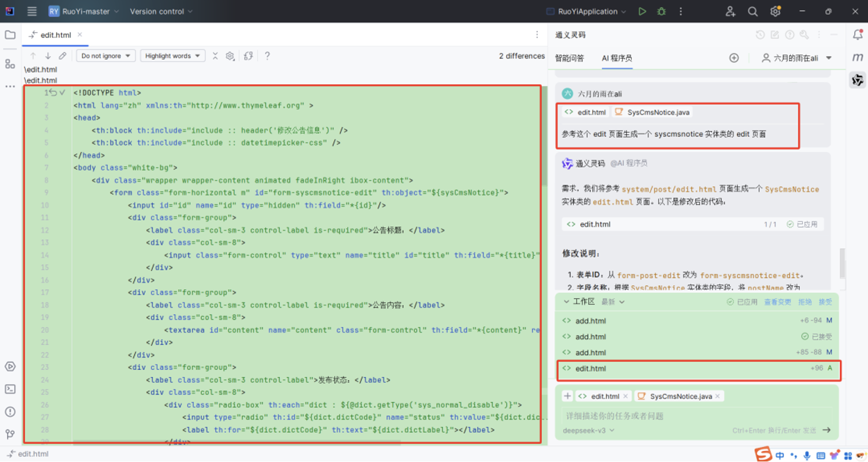The width and height of the screenshot is (868, 462).
Task: Click the chat panel vertical scrollbar
Action: (843, 263)
